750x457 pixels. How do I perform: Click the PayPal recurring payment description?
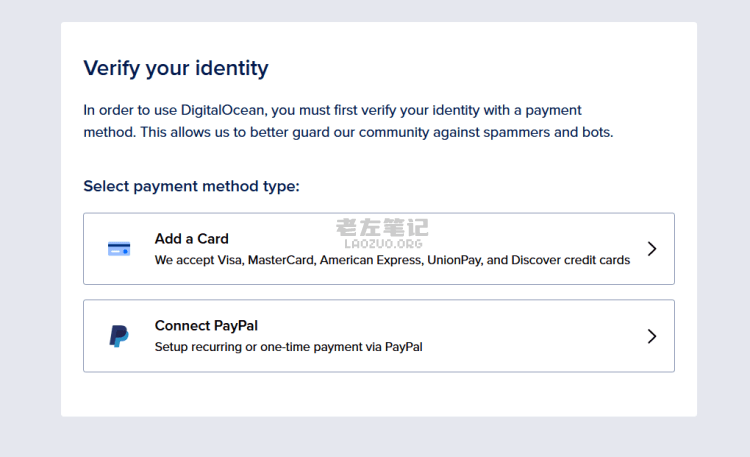[288, 347]
